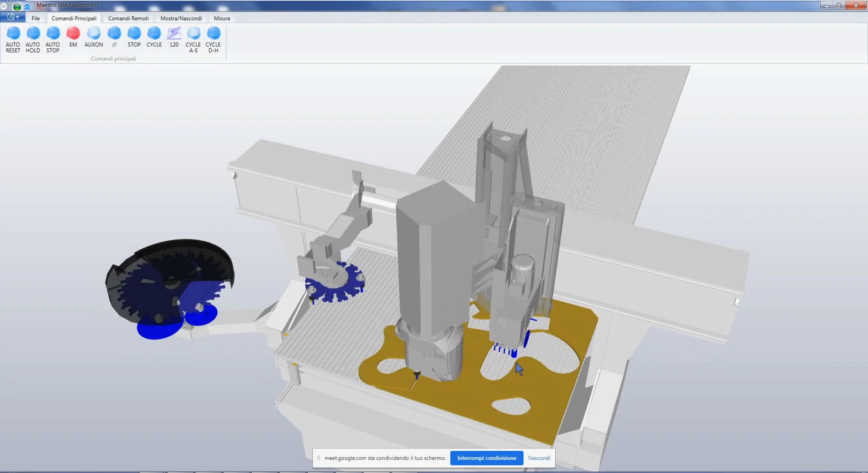The width and height of the screenshot is (868, 473).
Task: Click the // command button
Action: point(114,34)
